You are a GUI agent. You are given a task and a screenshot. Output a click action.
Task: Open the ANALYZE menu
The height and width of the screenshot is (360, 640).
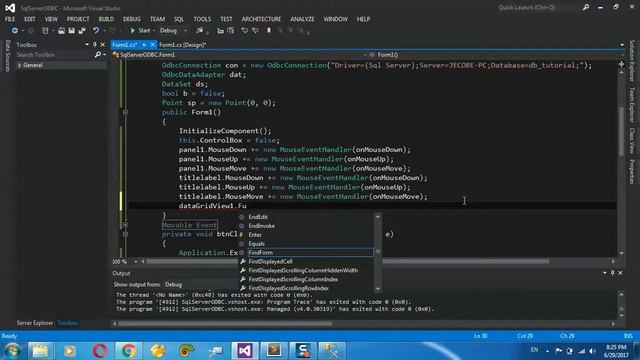(x=302, y=19)
